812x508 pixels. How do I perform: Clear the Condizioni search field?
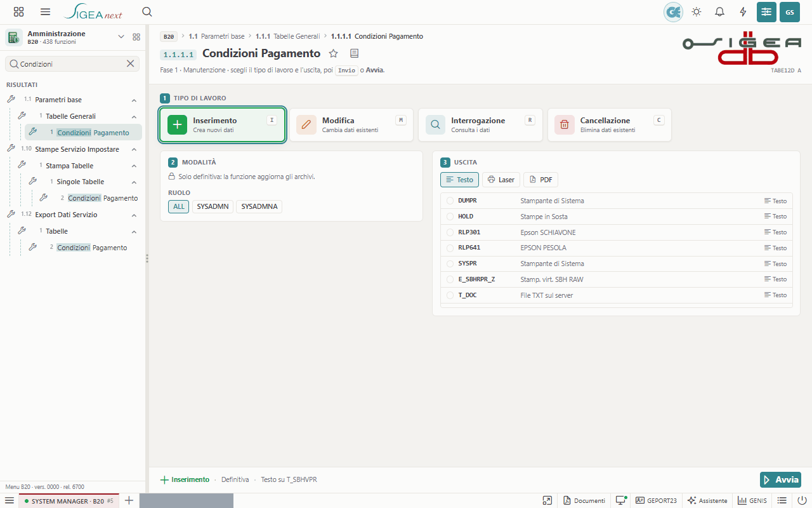coord(130,63)
